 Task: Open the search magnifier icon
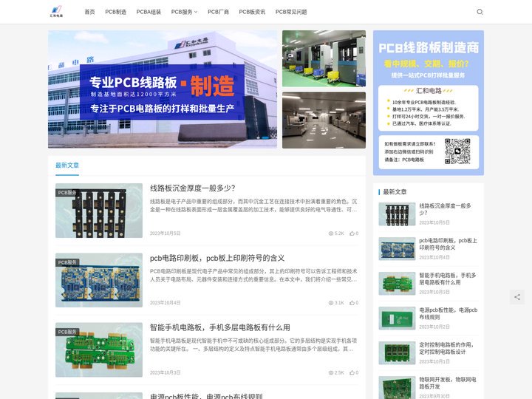(x=480, y=12)
